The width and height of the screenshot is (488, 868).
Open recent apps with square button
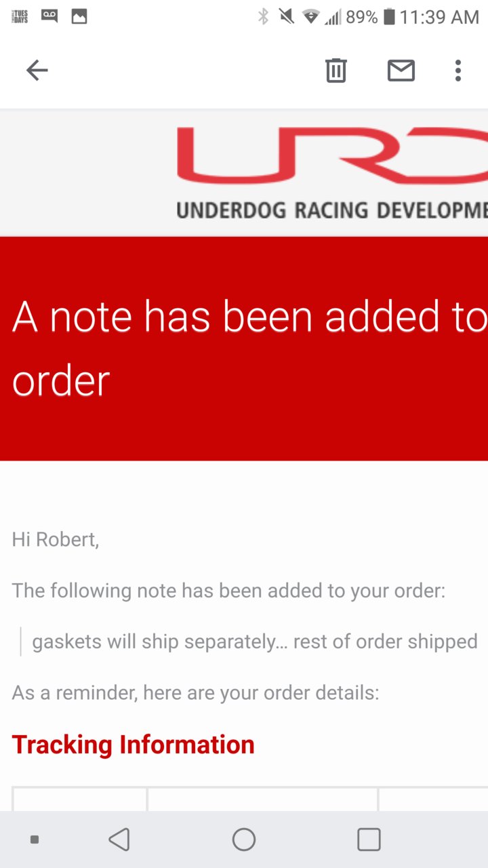[369, 840]
